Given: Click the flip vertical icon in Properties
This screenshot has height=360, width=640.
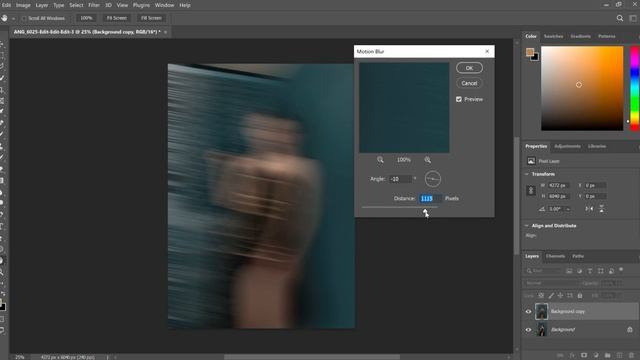Looking at the screenshot, I should tap(602, 209).
